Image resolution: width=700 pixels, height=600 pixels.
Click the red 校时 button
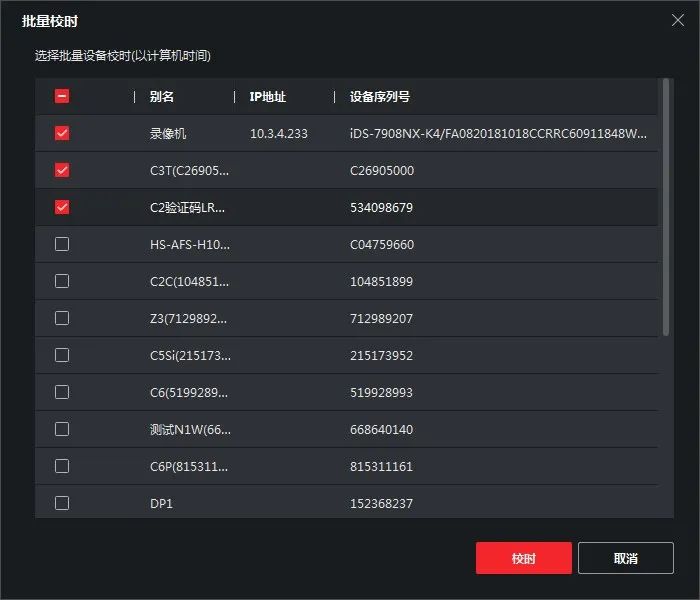523,558
